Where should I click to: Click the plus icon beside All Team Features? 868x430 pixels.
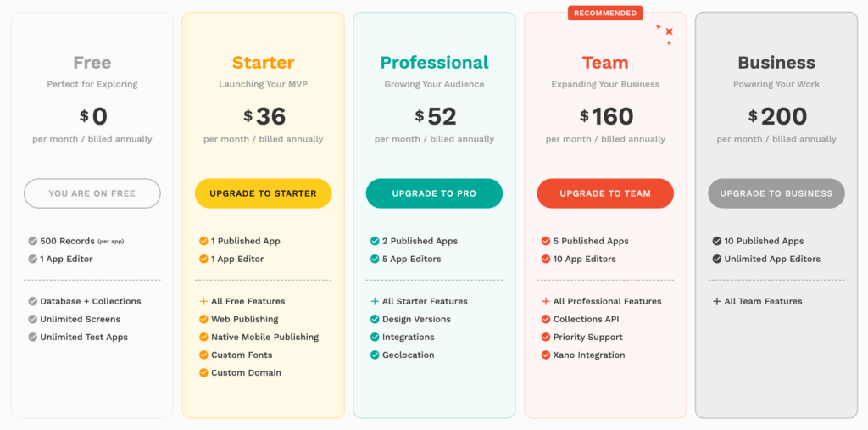[717, 301]
